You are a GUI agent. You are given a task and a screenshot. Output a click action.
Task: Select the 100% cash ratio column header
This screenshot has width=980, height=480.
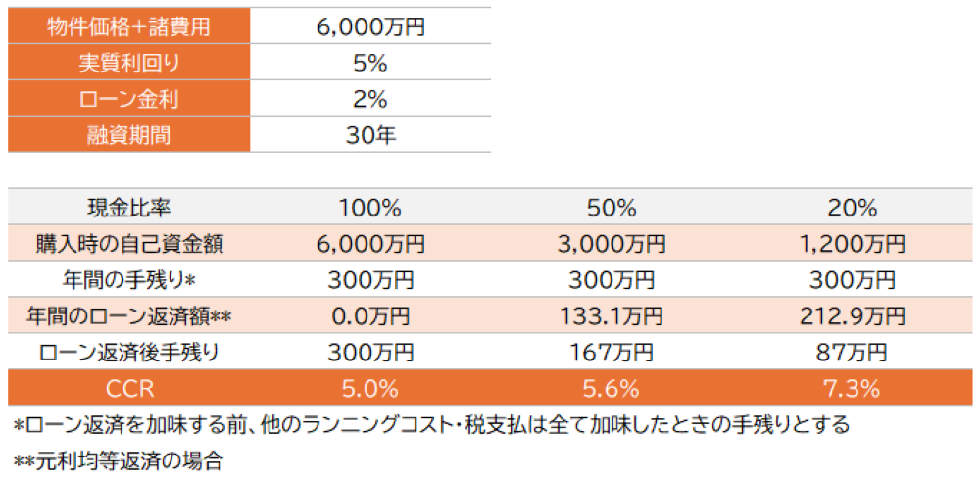tap(370, 208)
